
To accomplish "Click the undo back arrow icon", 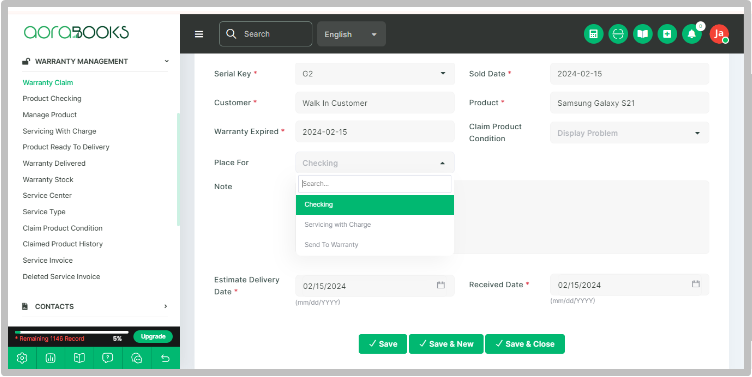I will pyautogui.click(x=165, y=358).
